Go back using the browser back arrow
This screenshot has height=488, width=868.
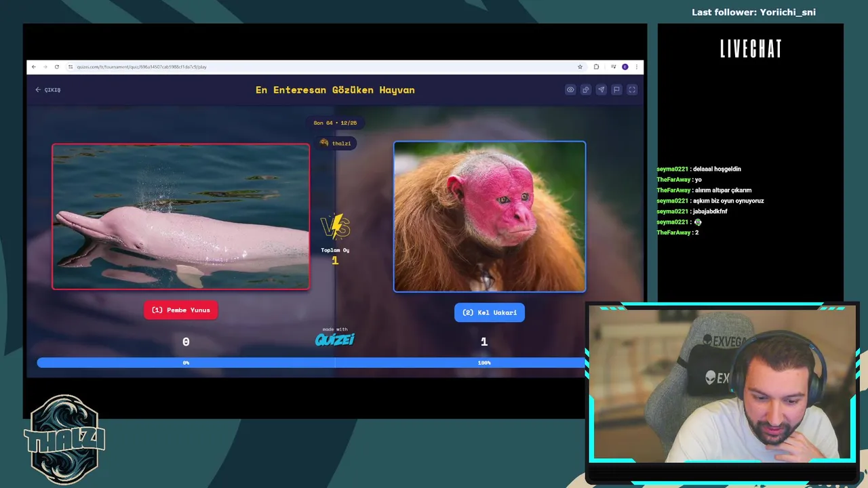(34, 67)
